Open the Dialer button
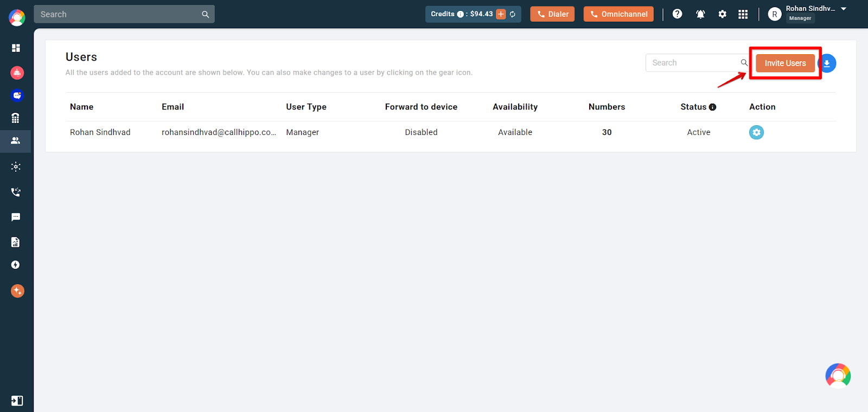The height and width of the screenshot is (412, 868). 552,14
